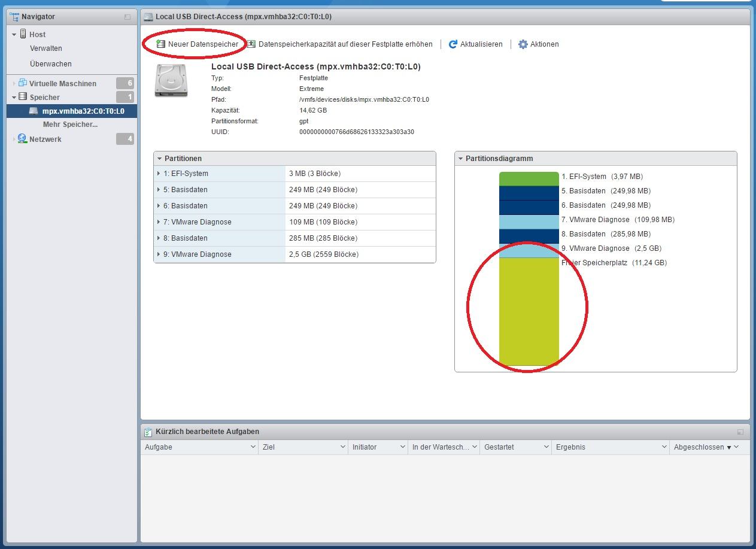Click the disk icon in title bar
The height and width of the screenshot is (549, 756).
pyautogui.click(x=148, y=17)
